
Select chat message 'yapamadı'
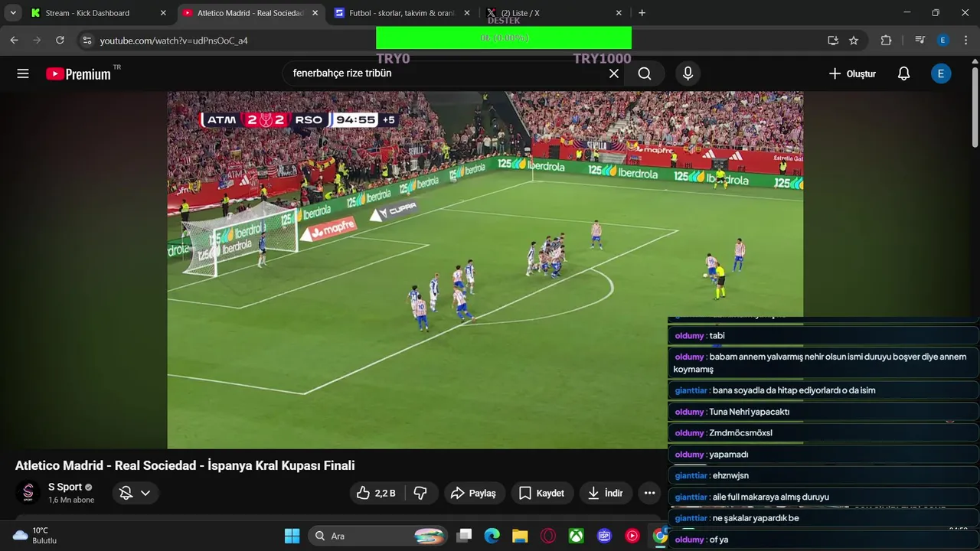pos(823,455)
